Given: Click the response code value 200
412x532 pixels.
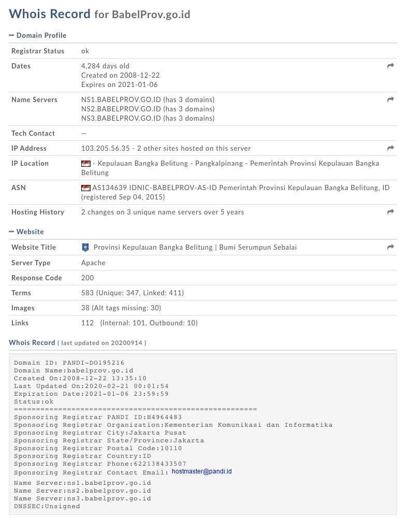Looking at the screenshot, I should pos(87,278).
